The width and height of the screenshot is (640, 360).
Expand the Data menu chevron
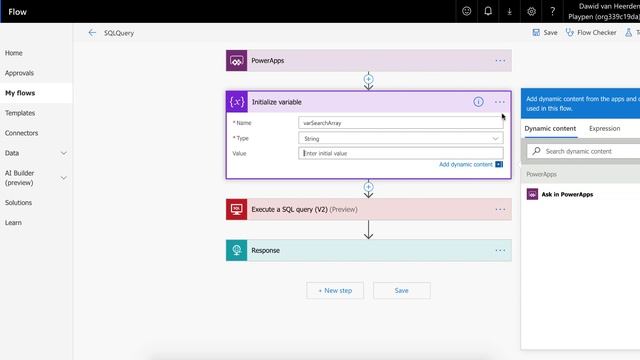(x=64, y=153)
